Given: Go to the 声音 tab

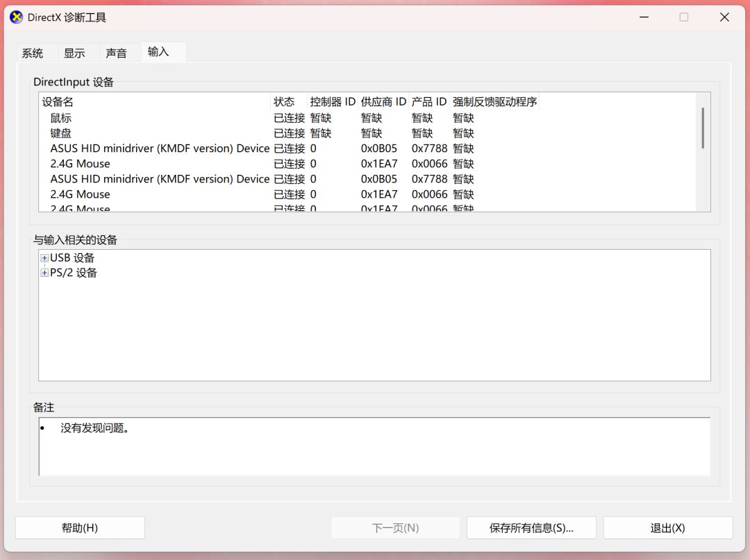Looking at the screenshot, I should 116,53.
